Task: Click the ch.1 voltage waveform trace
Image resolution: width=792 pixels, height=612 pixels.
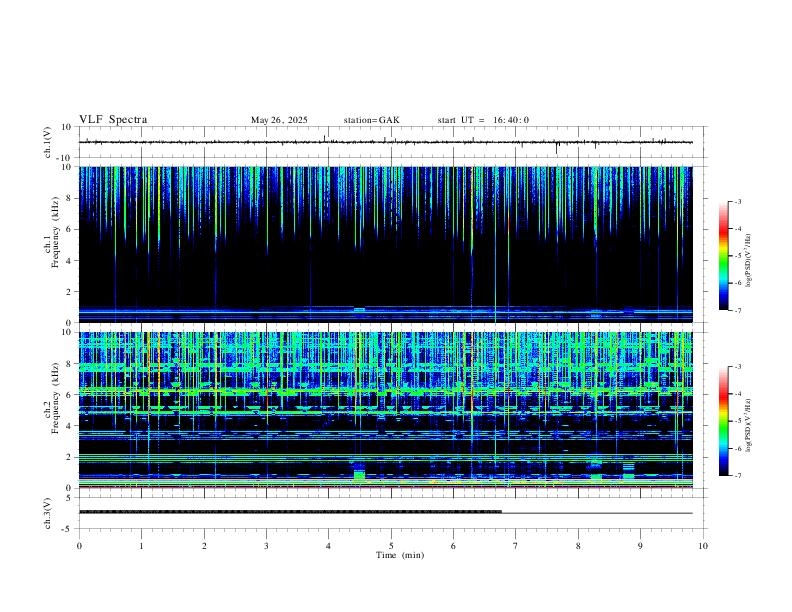Action: pos(386,142)
